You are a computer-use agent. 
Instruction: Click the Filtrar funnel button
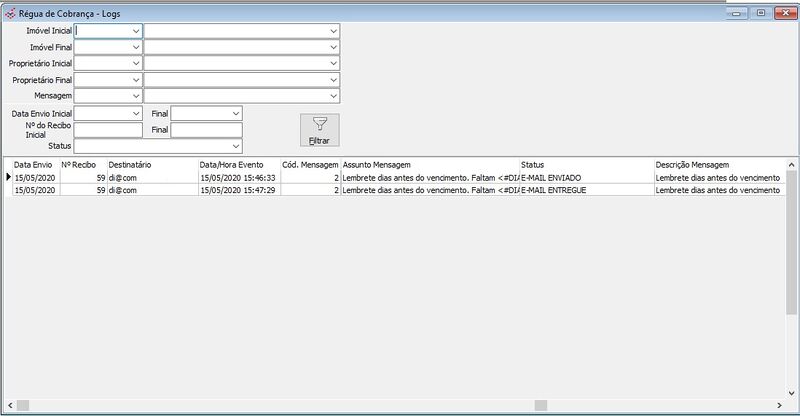(319, 130)
